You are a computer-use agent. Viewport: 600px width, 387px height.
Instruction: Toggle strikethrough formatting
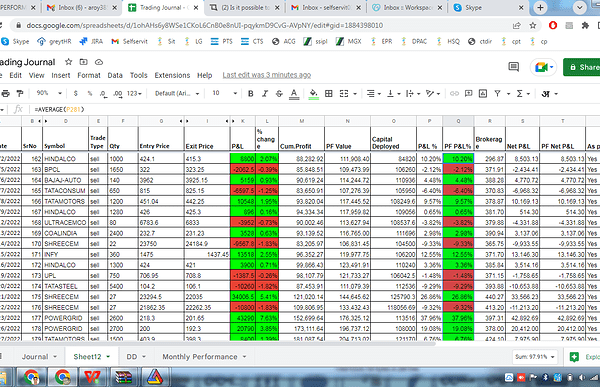point(279,93)
